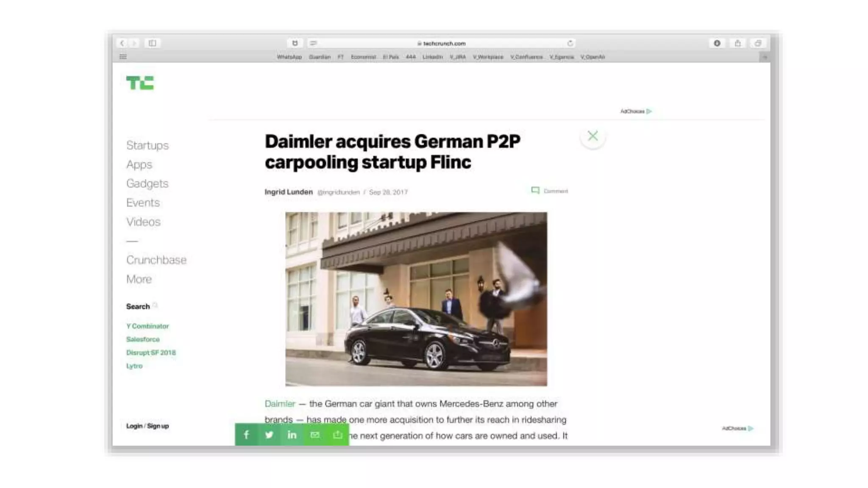Open the Guardian bookmark
The image size is (868, 488).
[320, 57]
